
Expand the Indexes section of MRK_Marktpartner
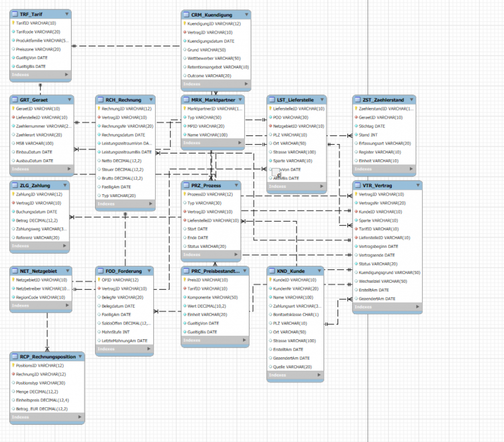pyautogui.click(x=239, y=143)
